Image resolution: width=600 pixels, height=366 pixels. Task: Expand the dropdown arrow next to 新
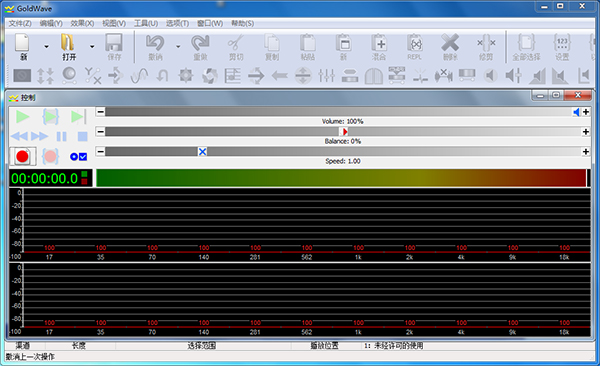46,47
